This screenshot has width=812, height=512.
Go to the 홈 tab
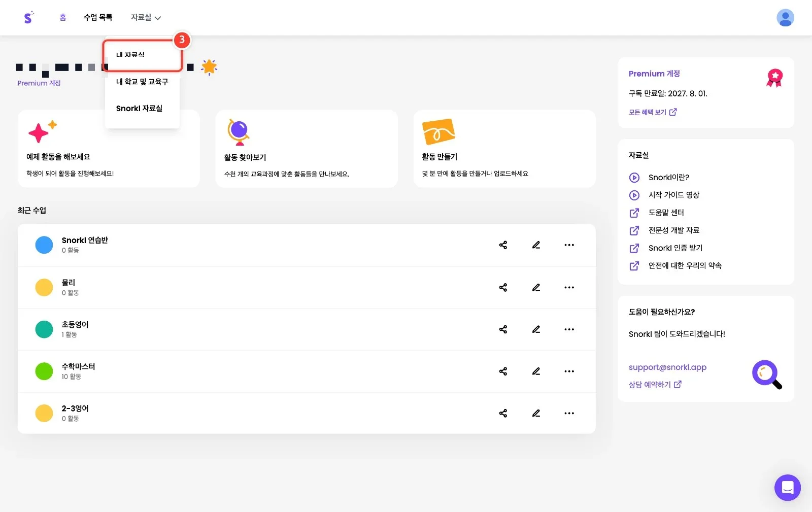click(x=63, y=17)
